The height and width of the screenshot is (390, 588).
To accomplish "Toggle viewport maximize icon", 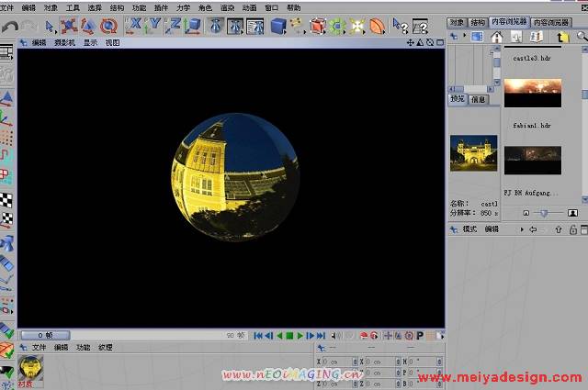I will pyautogui.click(x=440, y=43).
